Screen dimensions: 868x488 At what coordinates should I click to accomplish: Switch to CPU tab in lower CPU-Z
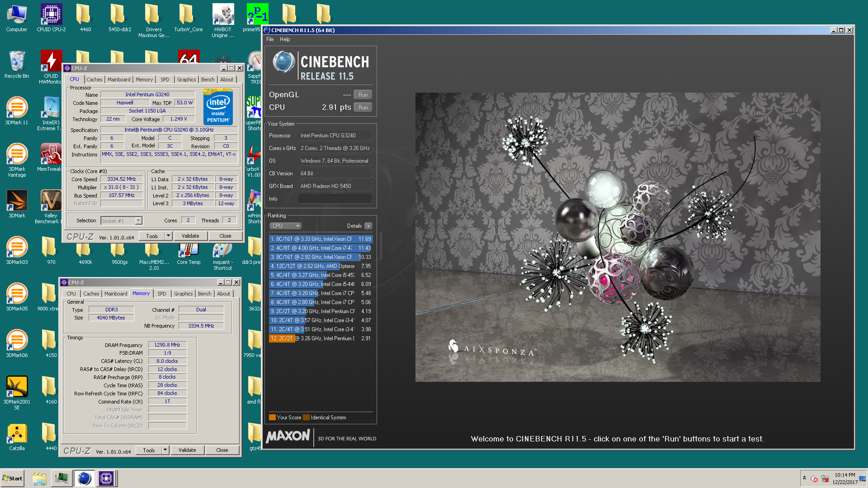[71, 294]
